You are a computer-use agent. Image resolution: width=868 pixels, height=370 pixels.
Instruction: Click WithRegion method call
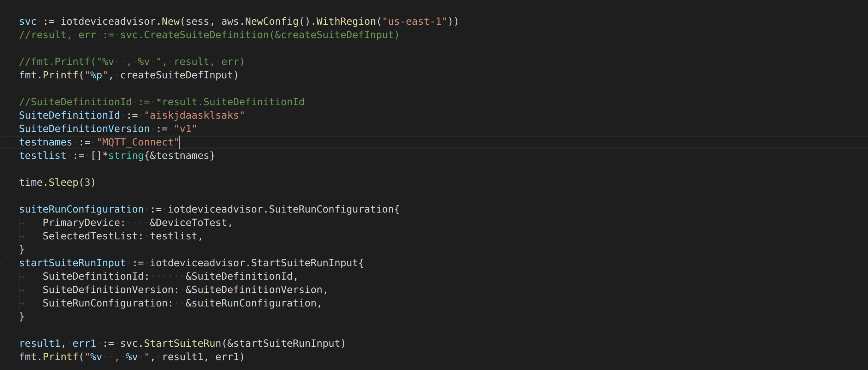click(346, 22)
